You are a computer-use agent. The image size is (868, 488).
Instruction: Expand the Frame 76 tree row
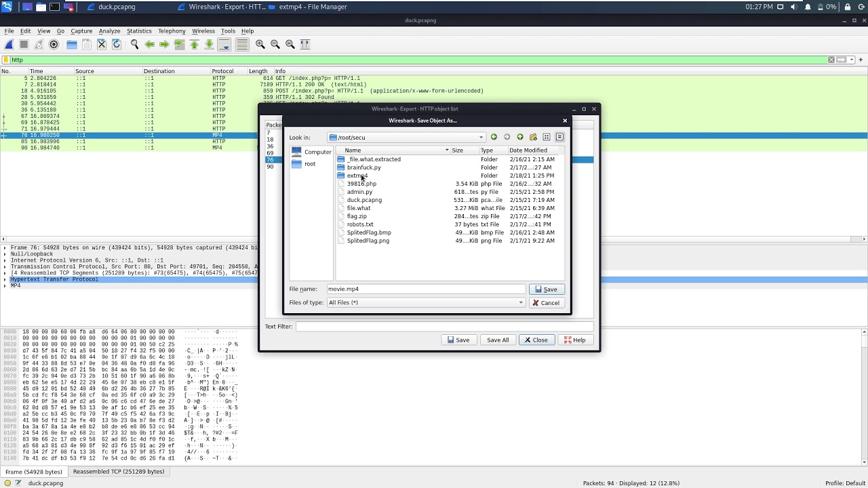coord(5,248)
